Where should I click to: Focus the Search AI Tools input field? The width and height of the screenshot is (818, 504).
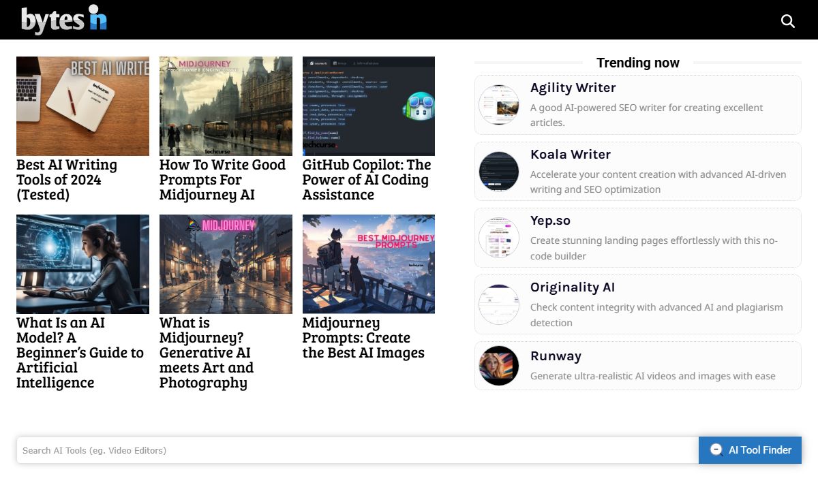click(x=357, y=450)
